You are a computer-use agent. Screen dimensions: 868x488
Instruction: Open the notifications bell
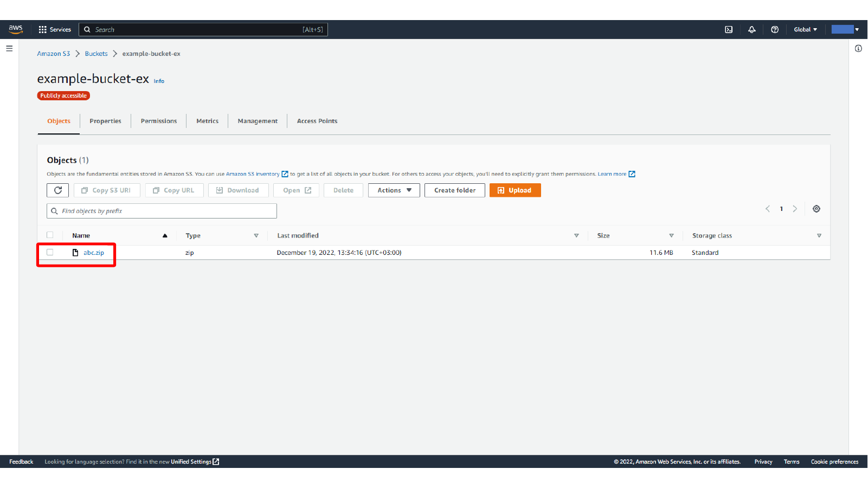[752, 29]
